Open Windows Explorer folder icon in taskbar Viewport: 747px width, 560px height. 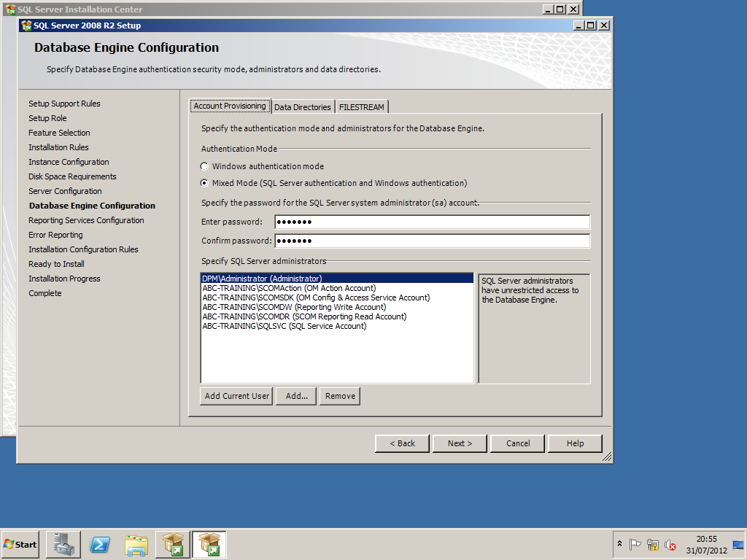click(136, 544)
